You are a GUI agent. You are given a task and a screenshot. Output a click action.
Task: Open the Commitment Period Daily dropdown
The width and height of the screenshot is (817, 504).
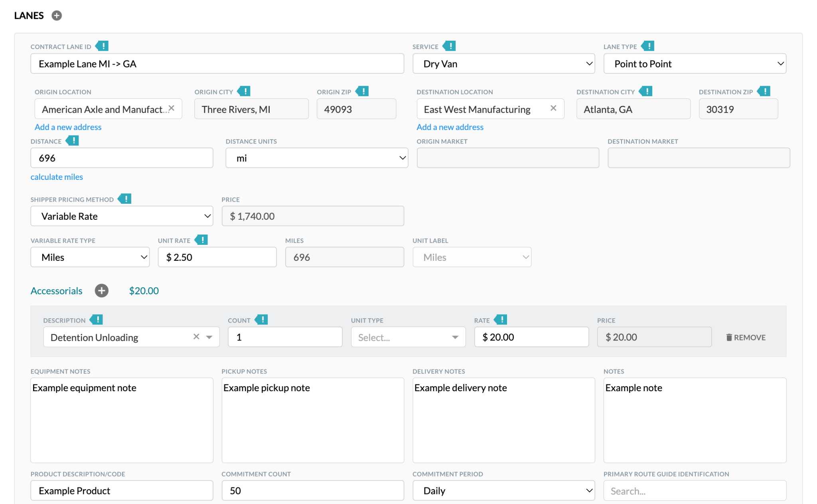coord(503,491)
